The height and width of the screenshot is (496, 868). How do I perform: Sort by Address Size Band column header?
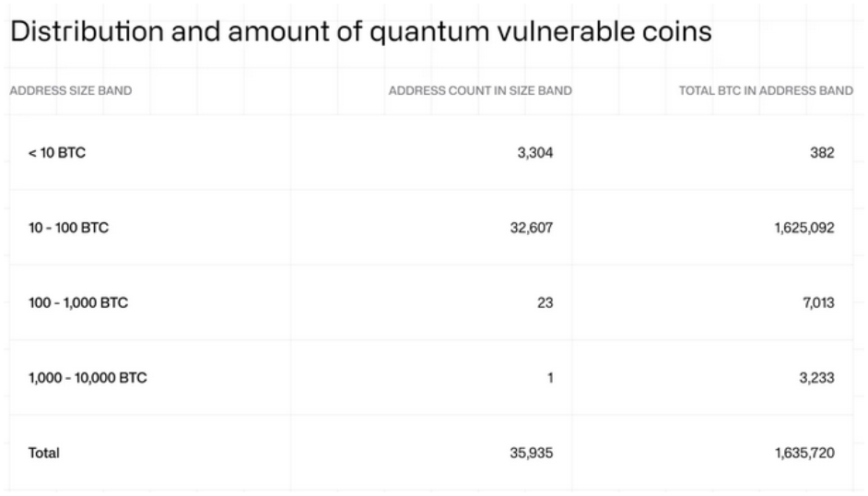click(70, 90)
